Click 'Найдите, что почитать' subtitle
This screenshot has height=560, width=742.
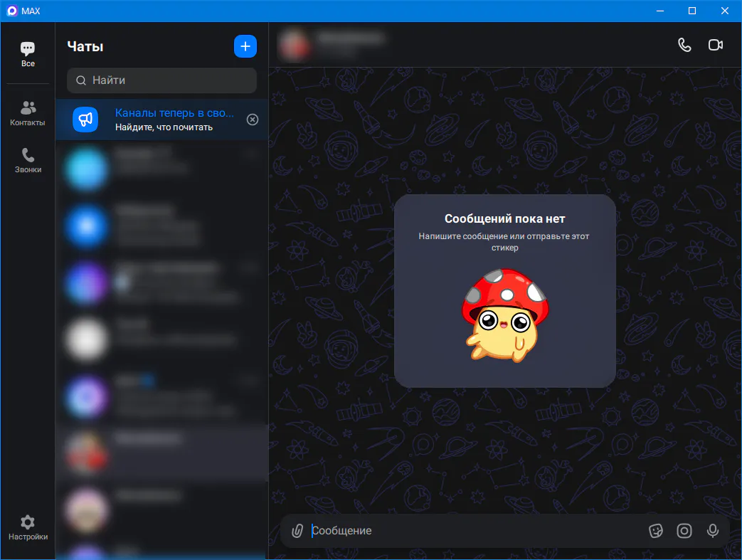pyautogui.click(x=164, y=127)
